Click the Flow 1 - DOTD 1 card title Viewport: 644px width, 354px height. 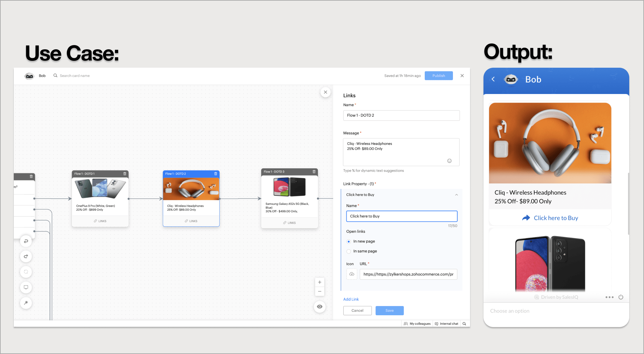pyautogui.click(x=84, y=174)
